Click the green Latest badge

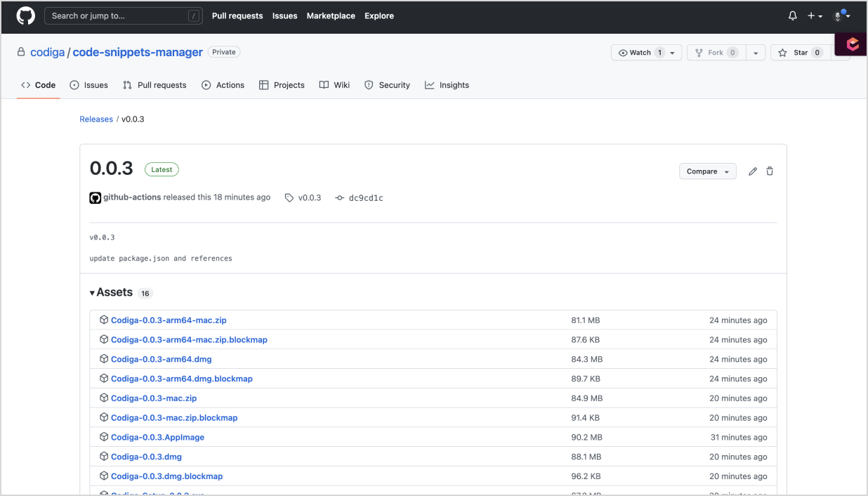(x=162, y=169)
